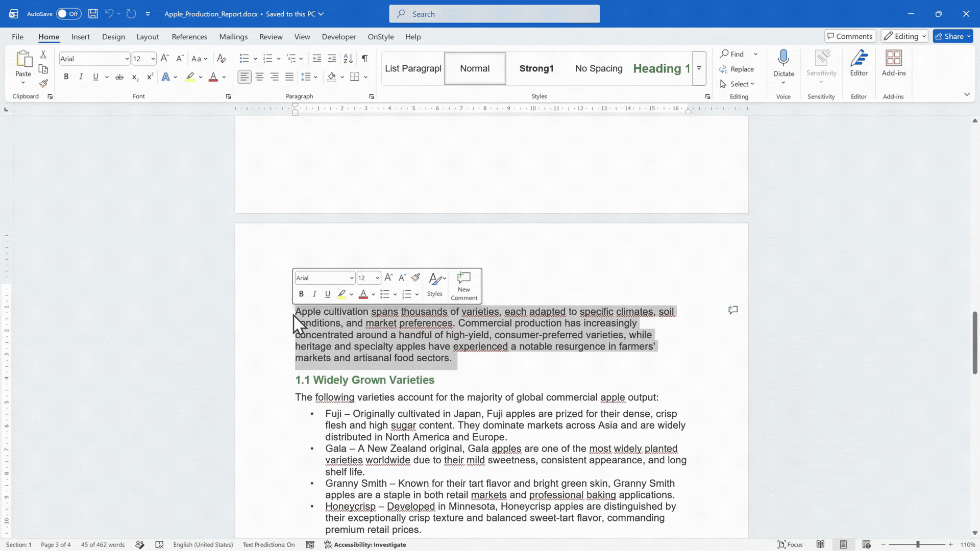
Task: Toggle Center alignment in Paragraph group
Action: 259,77
